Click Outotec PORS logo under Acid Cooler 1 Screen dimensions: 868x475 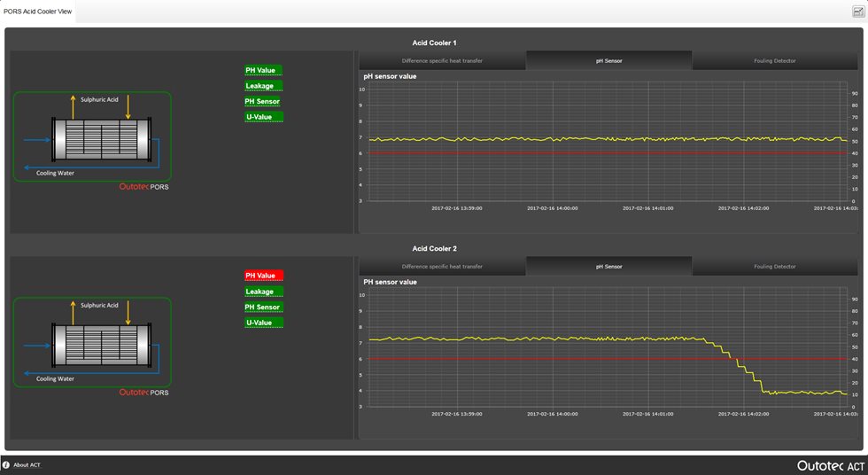[143, 187]
